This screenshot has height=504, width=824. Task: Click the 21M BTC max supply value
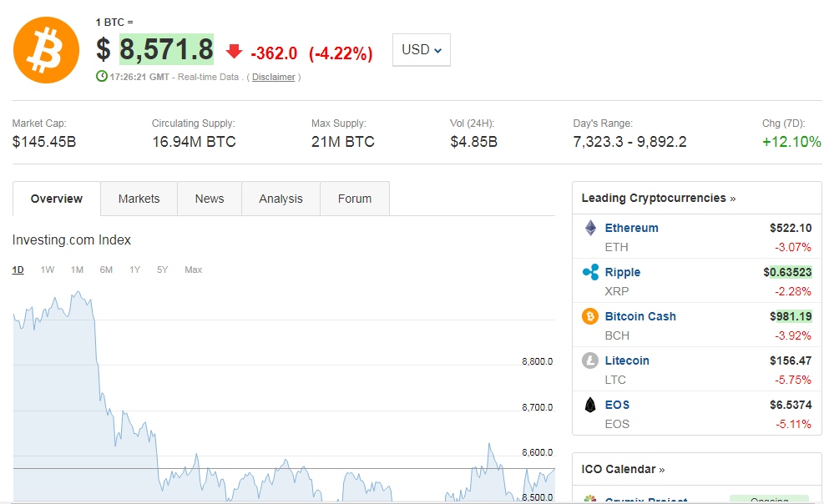click(342, 142)
